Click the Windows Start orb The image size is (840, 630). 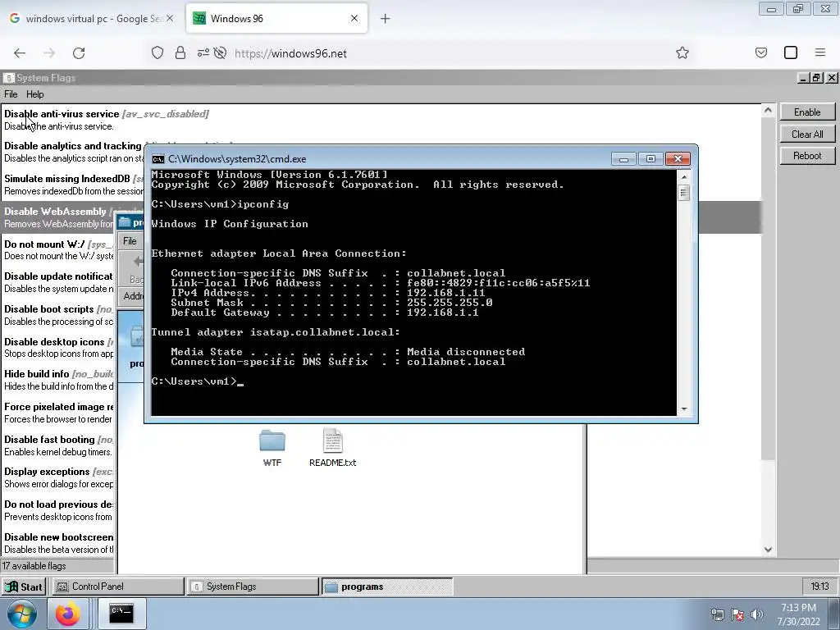[x=22, y=614]
